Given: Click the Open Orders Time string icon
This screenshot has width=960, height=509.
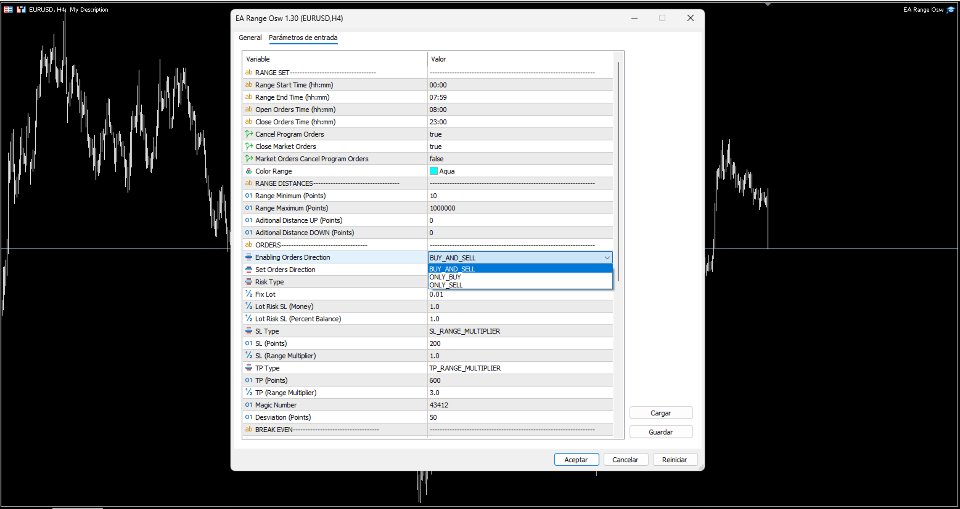Looking at the screenshot, I should coord(249,110).
